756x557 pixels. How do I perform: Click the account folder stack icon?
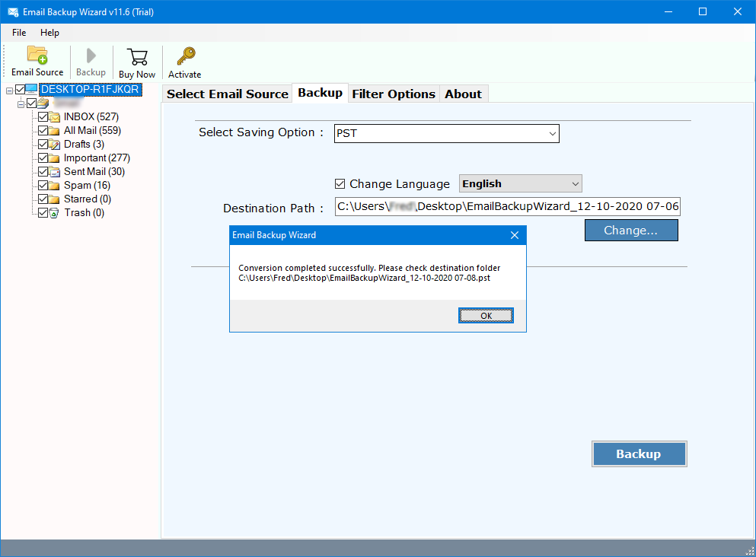(x=43, y=103)
